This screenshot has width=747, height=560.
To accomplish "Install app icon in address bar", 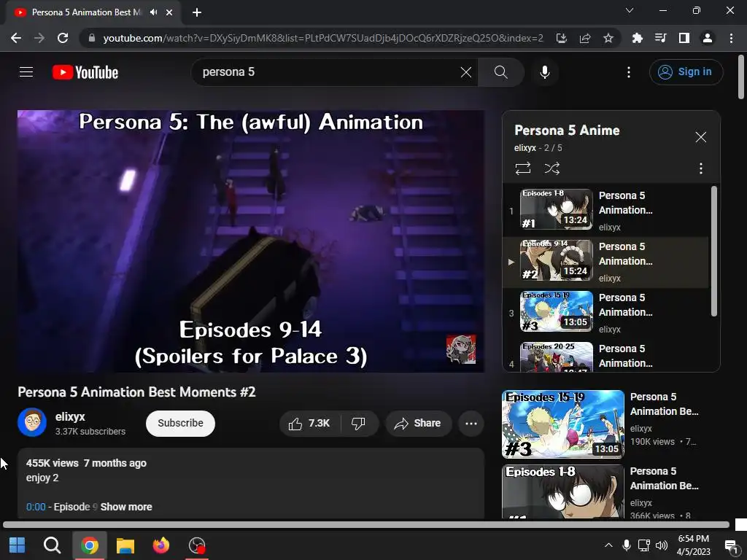I will click(562, 38).
